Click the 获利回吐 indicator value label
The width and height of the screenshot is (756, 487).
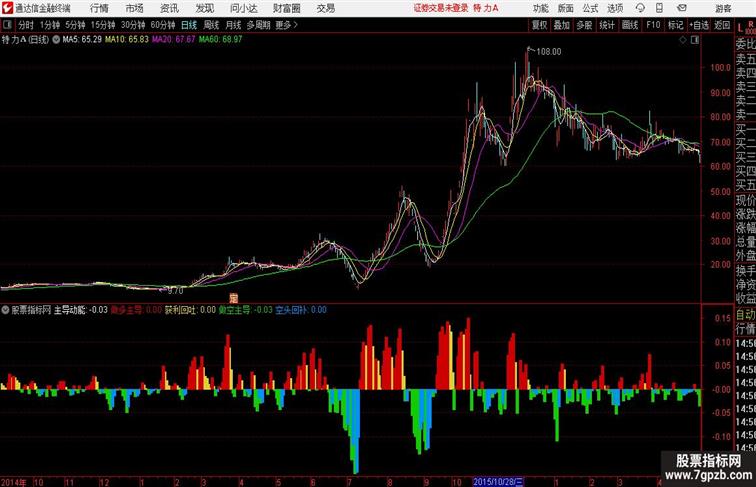tap(190, 310)
